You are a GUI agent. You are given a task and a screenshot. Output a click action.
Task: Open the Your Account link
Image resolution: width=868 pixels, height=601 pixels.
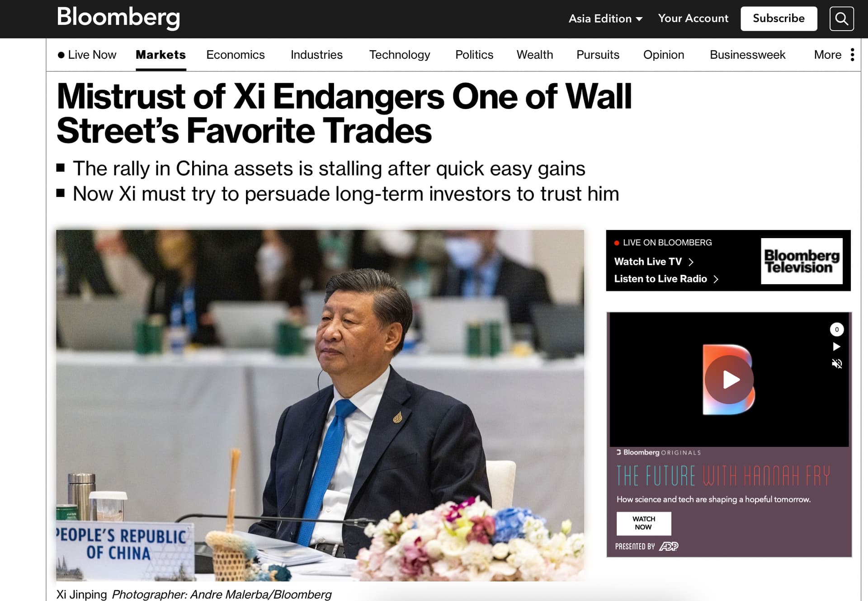693,19
